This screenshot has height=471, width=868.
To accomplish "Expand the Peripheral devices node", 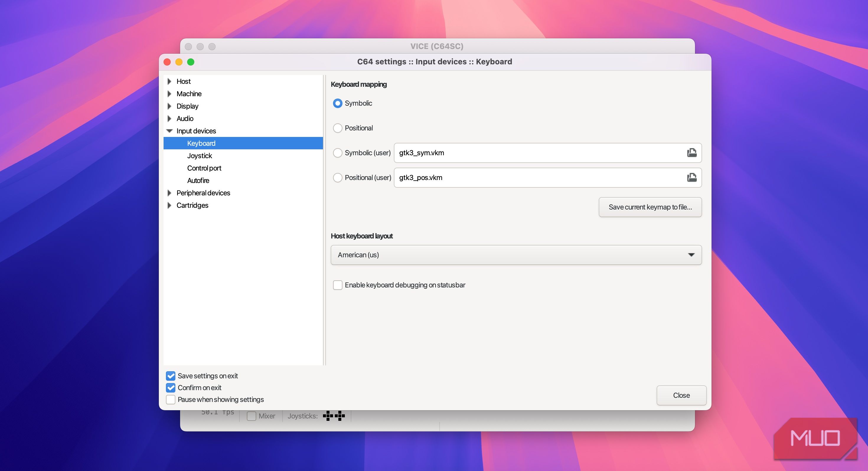I will pyautogui.click(x=169, y=193).
